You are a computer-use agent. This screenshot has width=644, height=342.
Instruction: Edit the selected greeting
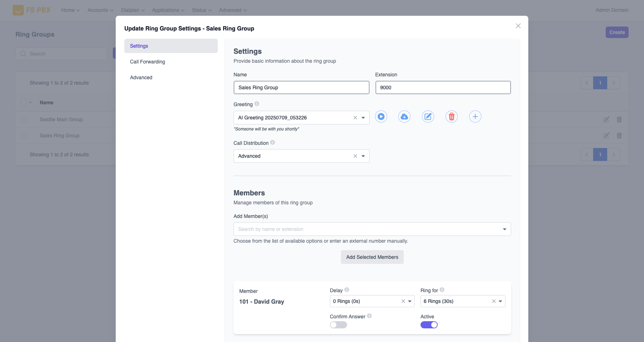(428, 117)
